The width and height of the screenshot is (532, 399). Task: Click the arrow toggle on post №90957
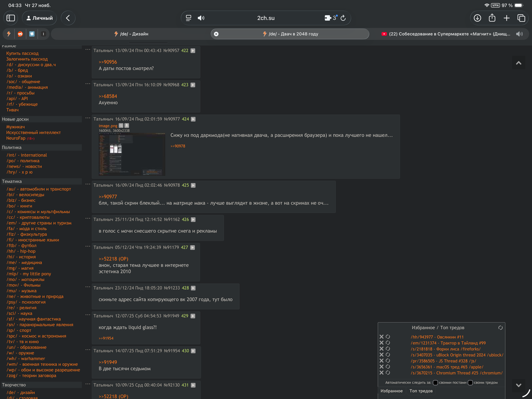[x=193, y=51]
